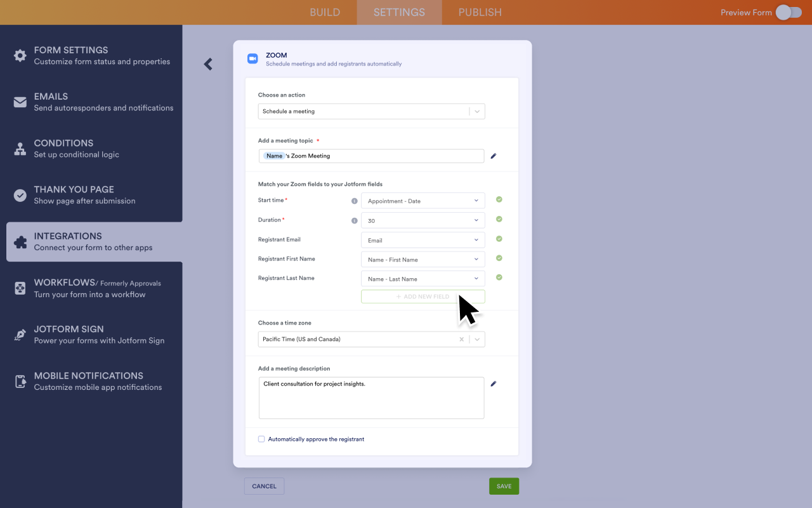This screenshot has height=508, width=812.
Task: Click the Emails envelope icon
Action: click(x=20, y=102)
